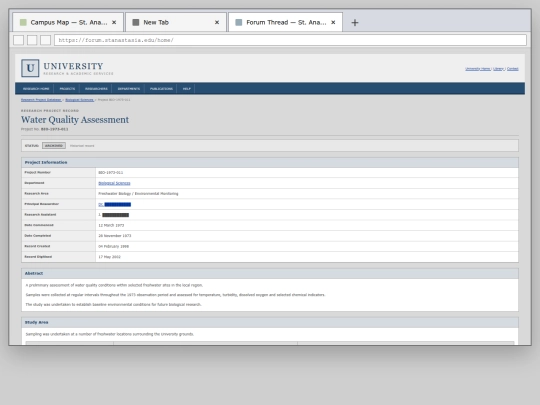This screenshot has height=405, width=540.
Task: Click the '12 March 1973' date value
Action: pyautogui.click(x=111, y=226)
